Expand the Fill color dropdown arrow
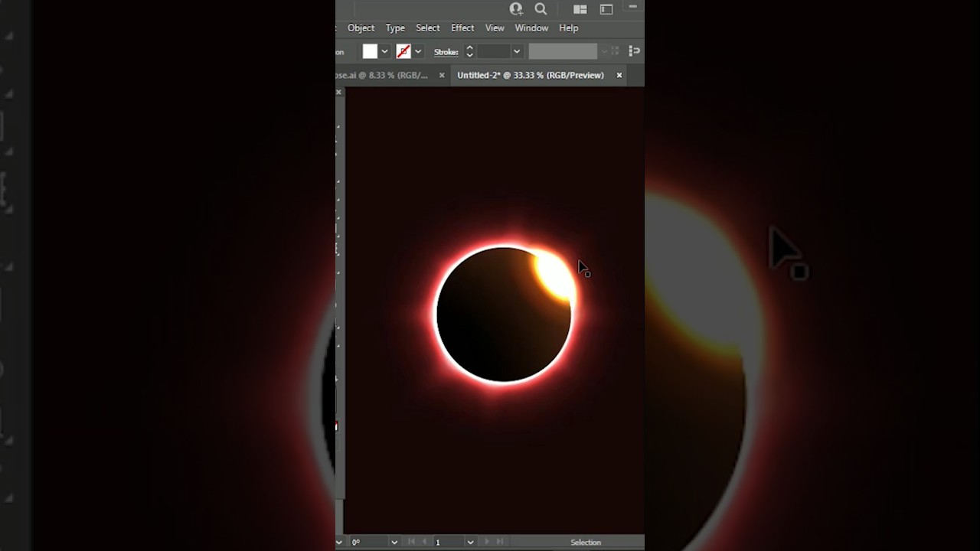The image size is (980, 551). [384, 51]
